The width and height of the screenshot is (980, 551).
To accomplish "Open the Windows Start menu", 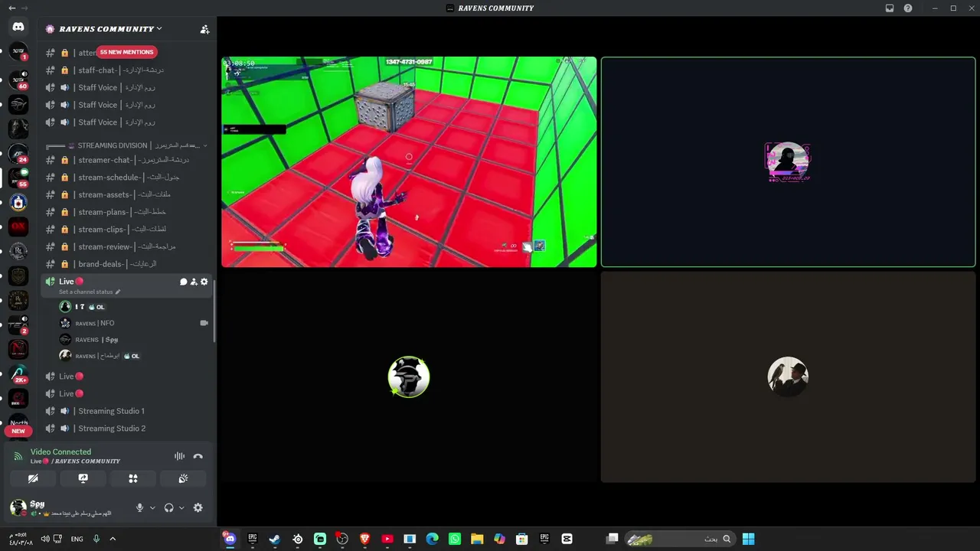I will pos(749,539).
